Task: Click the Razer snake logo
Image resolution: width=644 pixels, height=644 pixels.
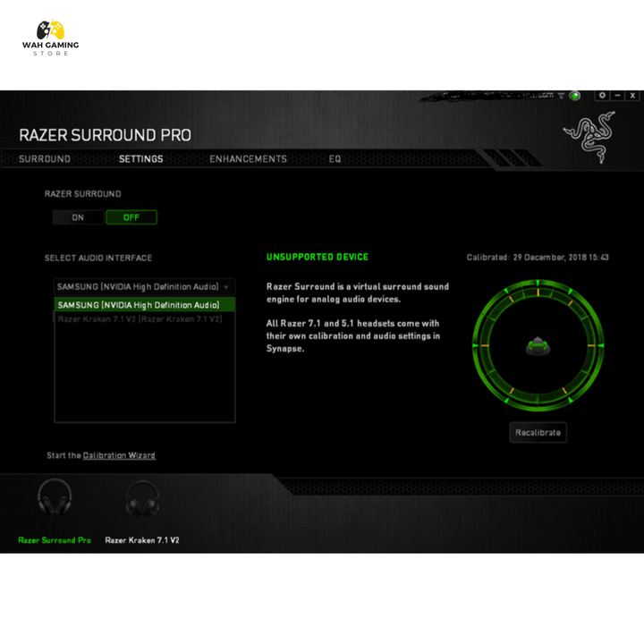Action: point(589,137)
